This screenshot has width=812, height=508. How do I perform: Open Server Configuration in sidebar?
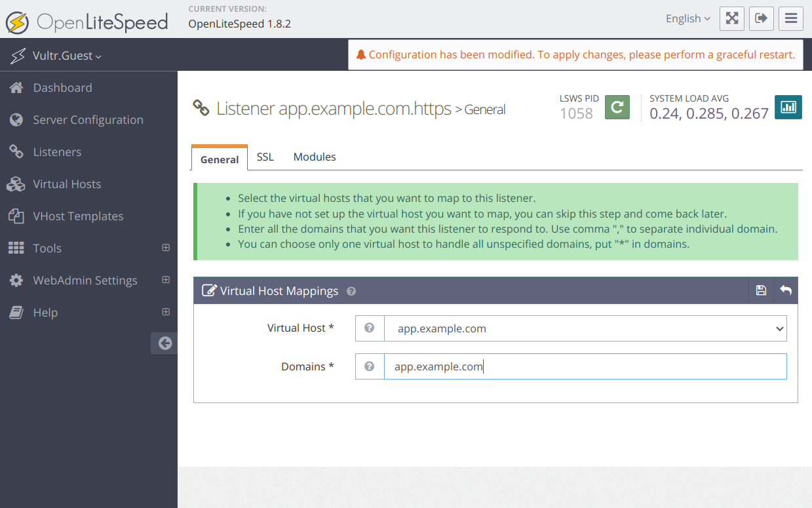tap(88, 120)
